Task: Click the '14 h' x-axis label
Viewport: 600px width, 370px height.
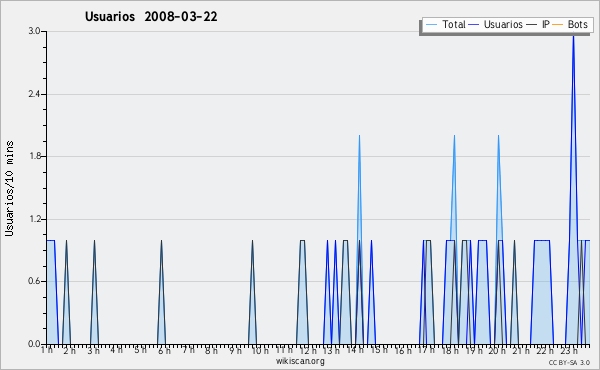Action: [355, 350]
